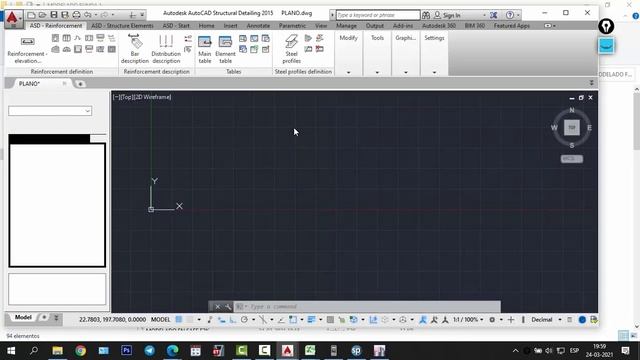The width and height of the screenshot is (640, 360).
Task: Open command line customize wrench icon
Action: pyautogui.click(x=228, y=307)
